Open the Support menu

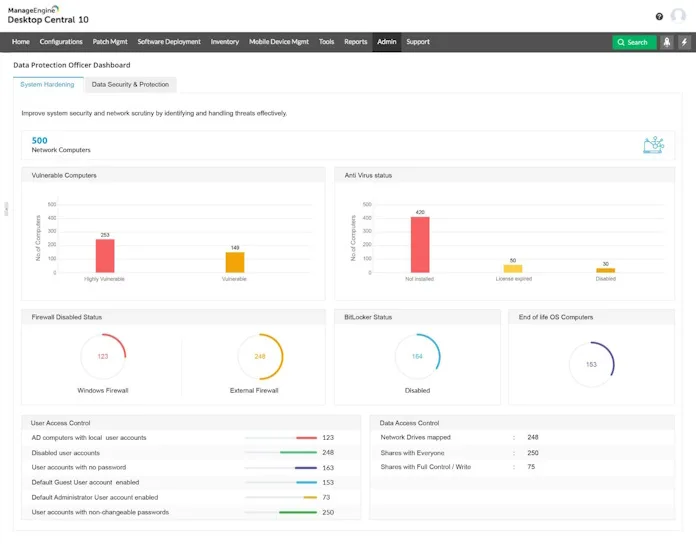click(x=418, y=42)
